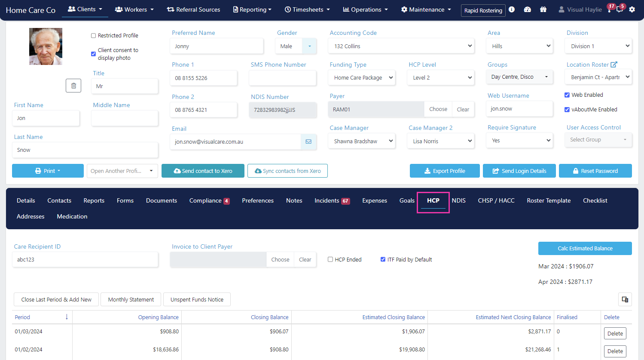The height and width of the screenshot is (360, 644).
Task: Click the gift icon in top bar
Action: pos(543,9)
